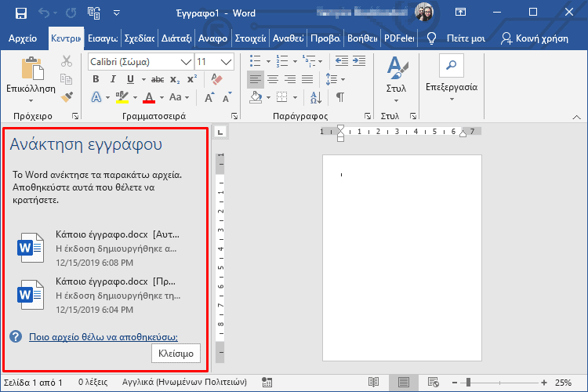Apply strikethrough formatting (abc icon)
Viewport: 588px width, 392px height.
tap(158, 79)
